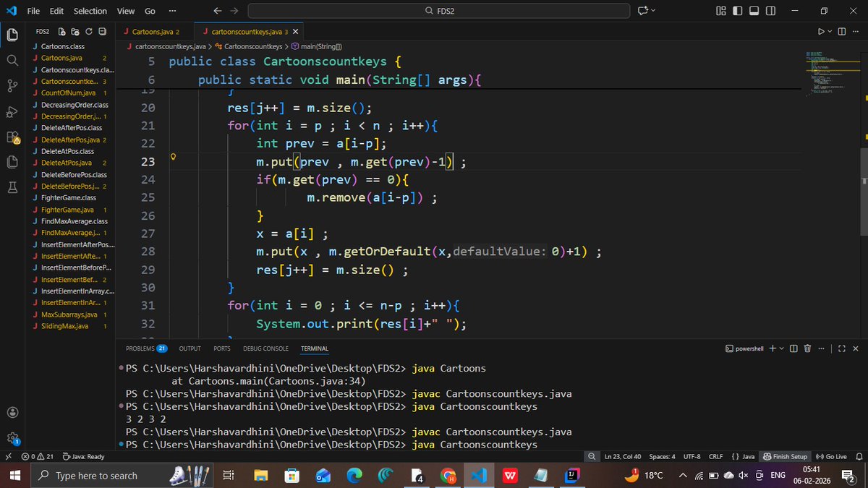Toggle Secondary Side Bar visibility
The image size is (868, 488).
coord(770,11)
